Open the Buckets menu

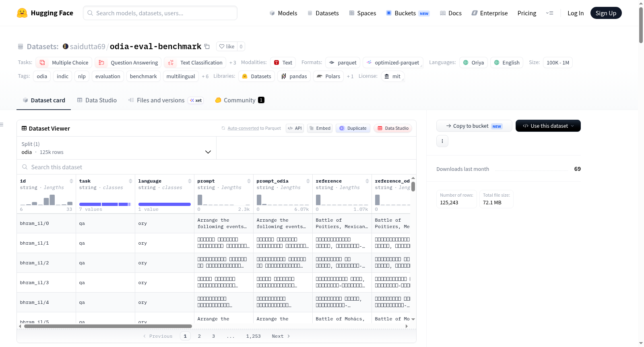[408, 13]
